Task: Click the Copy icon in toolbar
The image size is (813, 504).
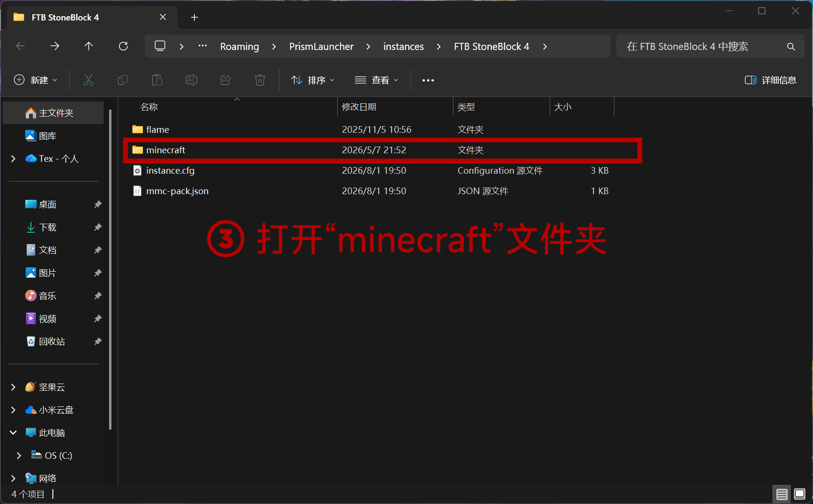Action: pos(123,80)
